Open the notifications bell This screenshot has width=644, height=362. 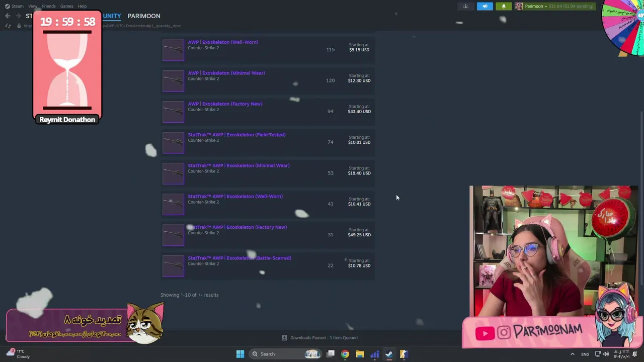click(503, 6)
